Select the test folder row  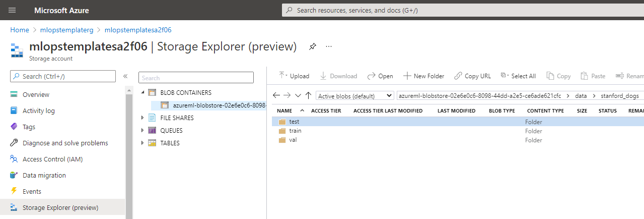pos(457,122)
